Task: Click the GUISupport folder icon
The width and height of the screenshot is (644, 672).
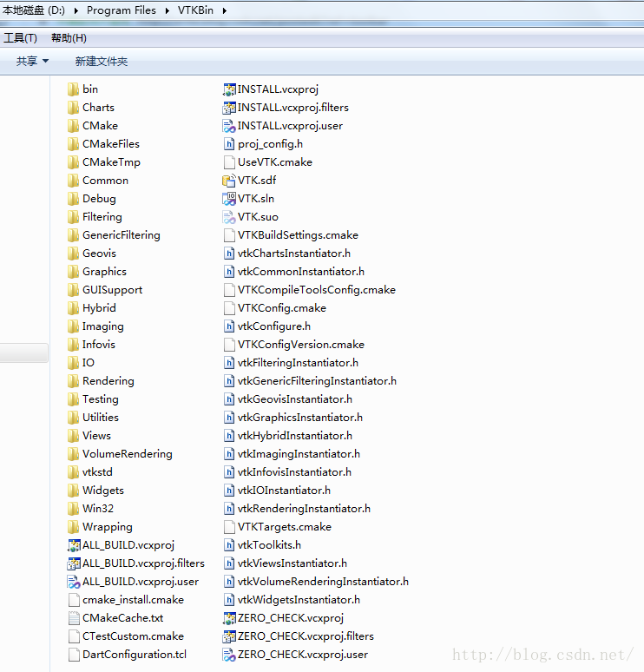Action: point(73,290)
